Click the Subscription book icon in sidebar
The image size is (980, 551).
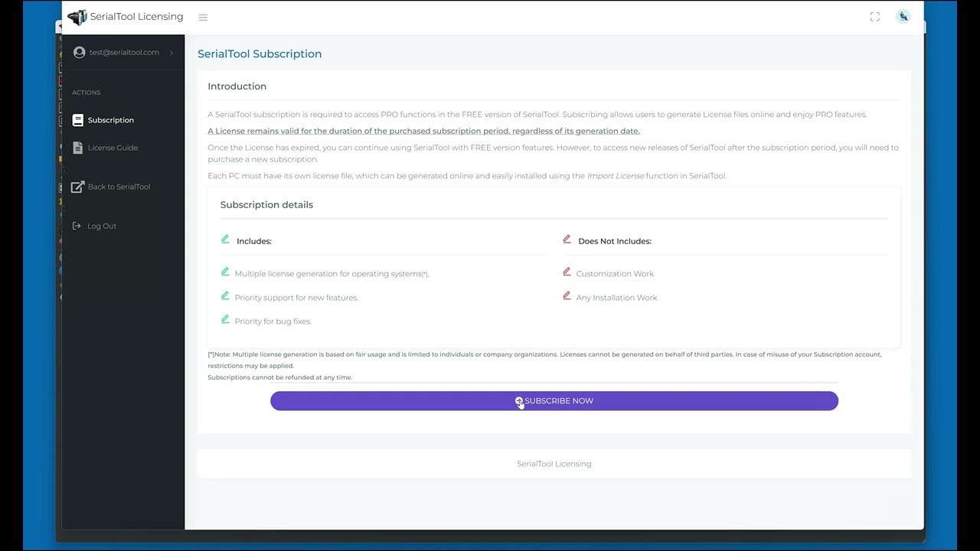(77, 120)
